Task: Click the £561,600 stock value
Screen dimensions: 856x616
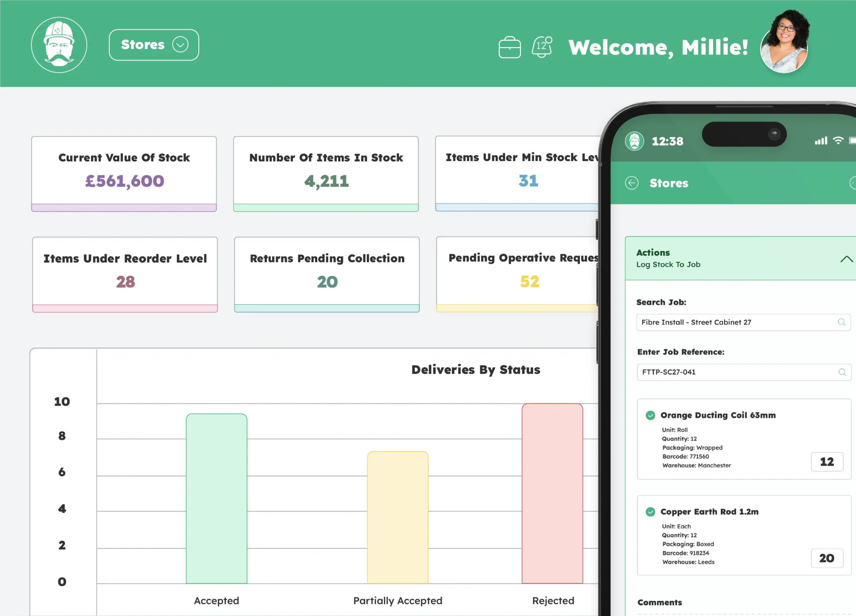Action: [124, 181]
